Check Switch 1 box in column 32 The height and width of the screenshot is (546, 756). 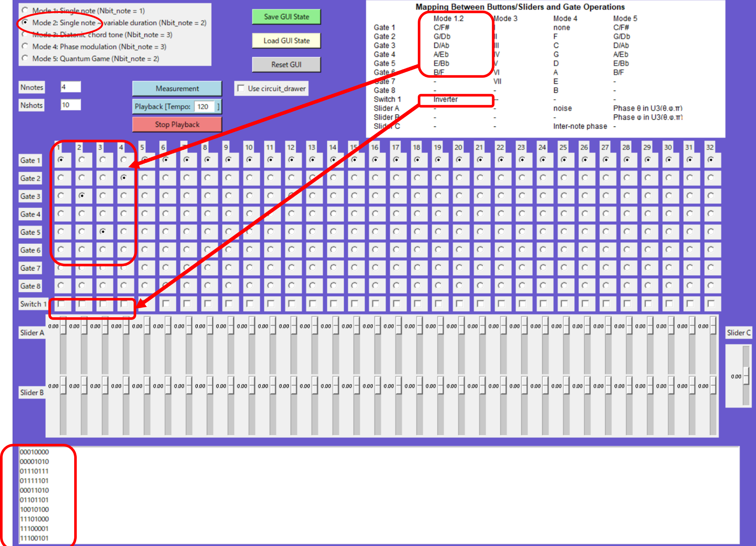[x=711, y=304]
